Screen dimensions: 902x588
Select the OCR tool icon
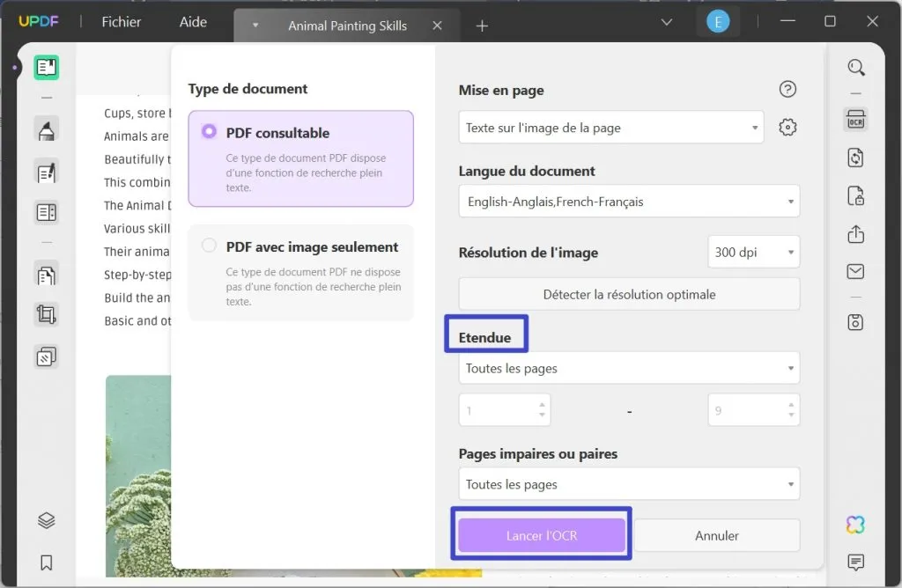click(855, 119)
